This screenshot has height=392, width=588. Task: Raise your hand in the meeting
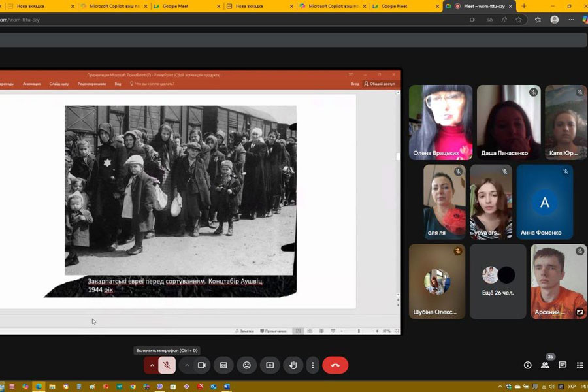pos(293,365)
